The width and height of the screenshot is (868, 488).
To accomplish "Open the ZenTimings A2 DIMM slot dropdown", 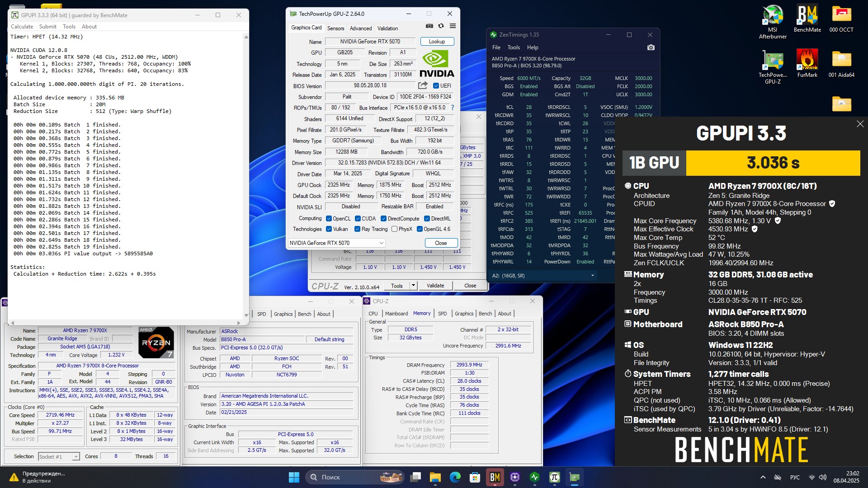I will point(543,276).
